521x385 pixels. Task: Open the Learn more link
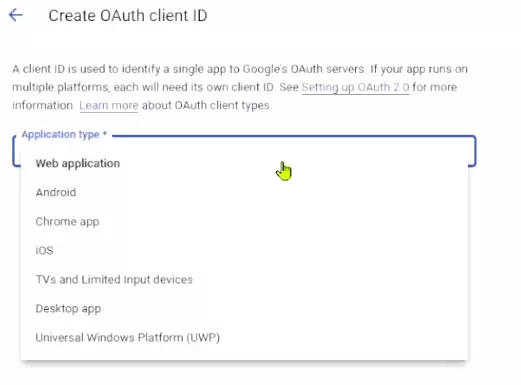coord(109,105)
